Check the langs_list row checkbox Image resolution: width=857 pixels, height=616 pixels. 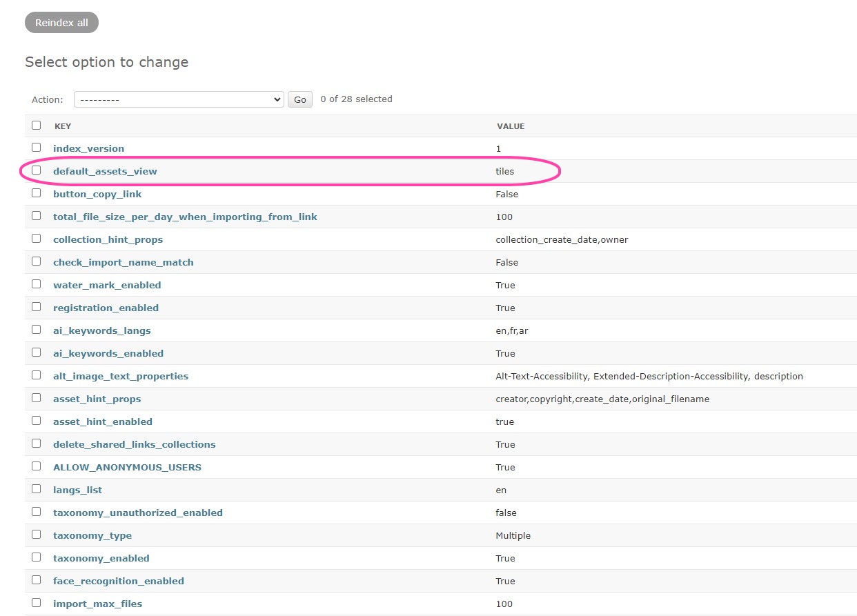click(x=36, y=489)
